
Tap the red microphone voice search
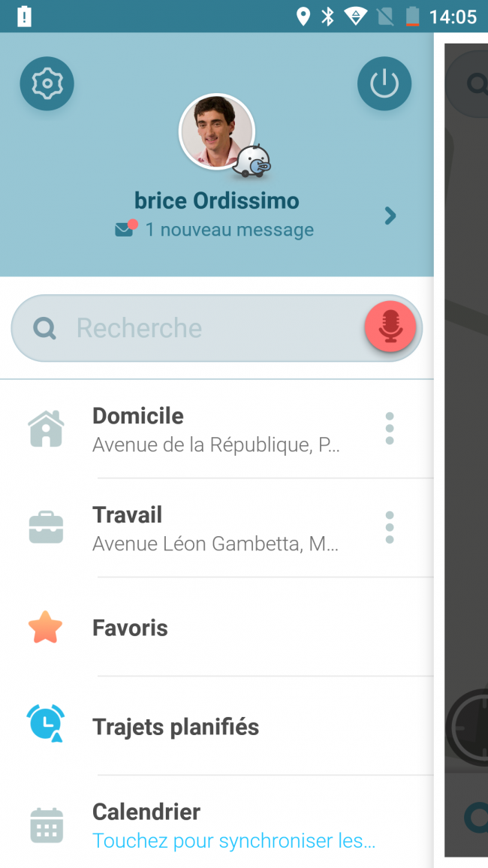click(x=390, y=327)
